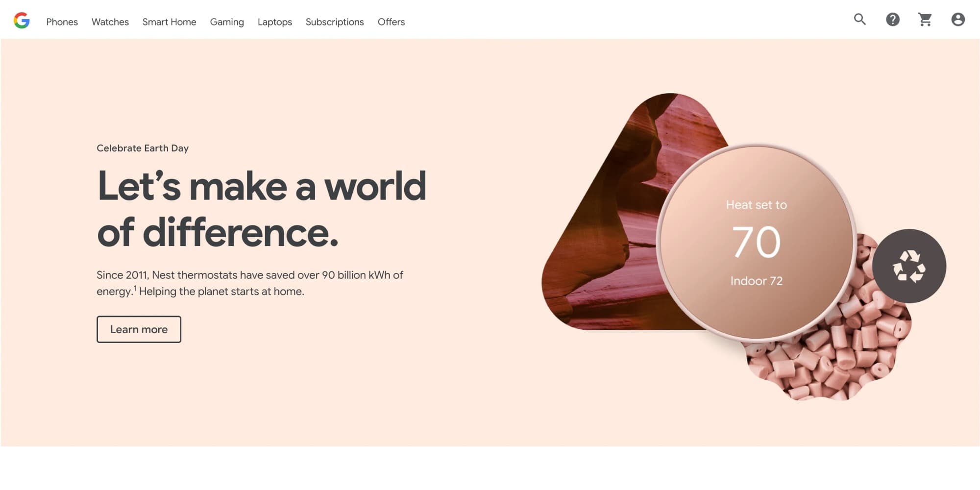This screenshot has height=490, width=980.
Task: Click the Learn more button
Action: 139,329
